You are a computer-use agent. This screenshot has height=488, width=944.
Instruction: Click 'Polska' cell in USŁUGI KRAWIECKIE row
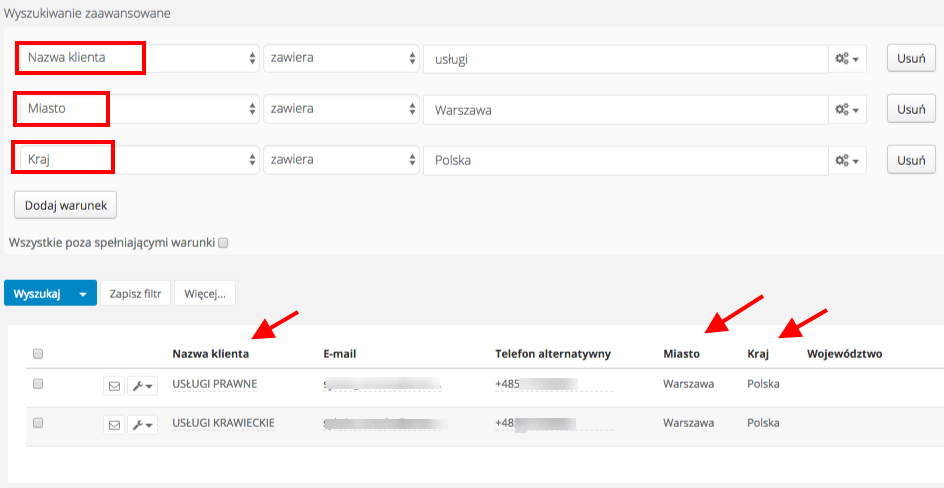[x=763, y=423]
